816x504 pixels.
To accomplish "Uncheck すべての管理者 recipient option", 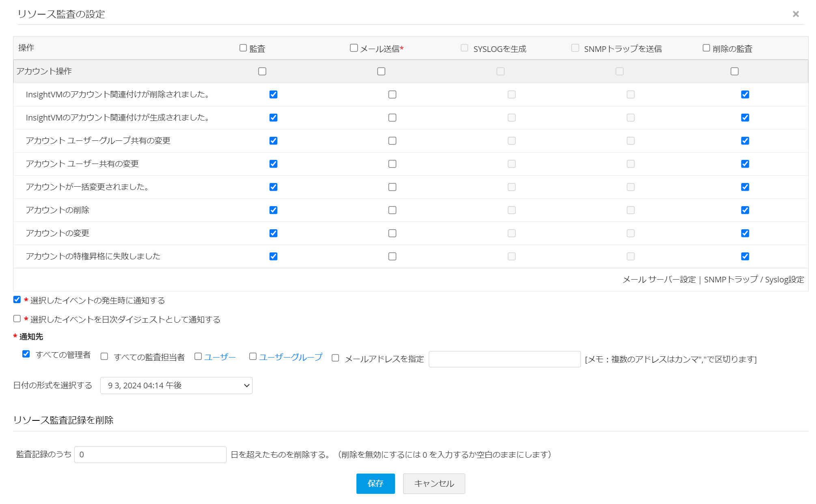I will (26, 354).
